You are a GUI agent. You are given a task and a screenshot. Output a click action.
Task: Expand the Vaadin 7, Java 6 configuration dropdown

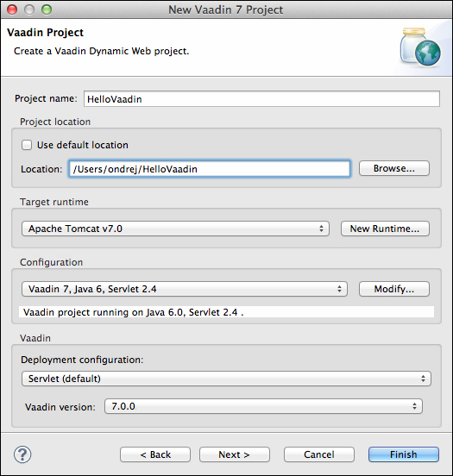(185, 289)
